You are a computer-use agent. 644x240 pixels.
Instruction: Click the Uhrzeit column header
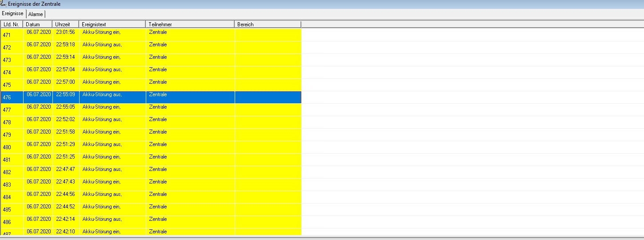point(65,24)
